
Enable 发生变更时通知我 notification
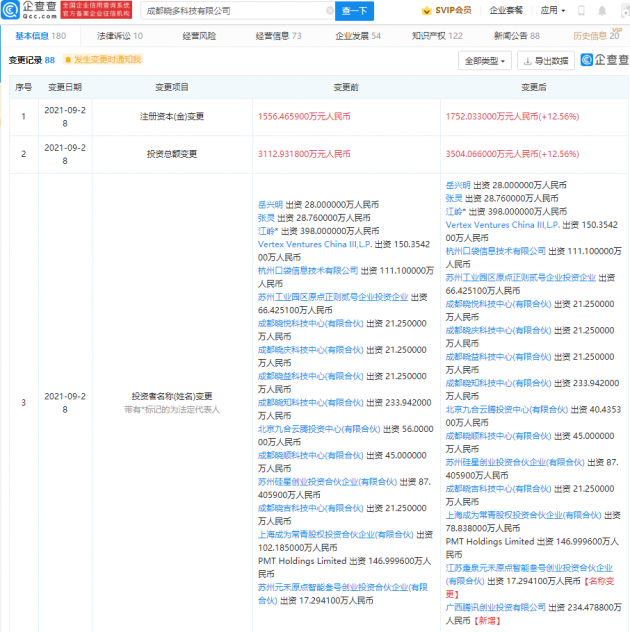(x=103, y=60)
